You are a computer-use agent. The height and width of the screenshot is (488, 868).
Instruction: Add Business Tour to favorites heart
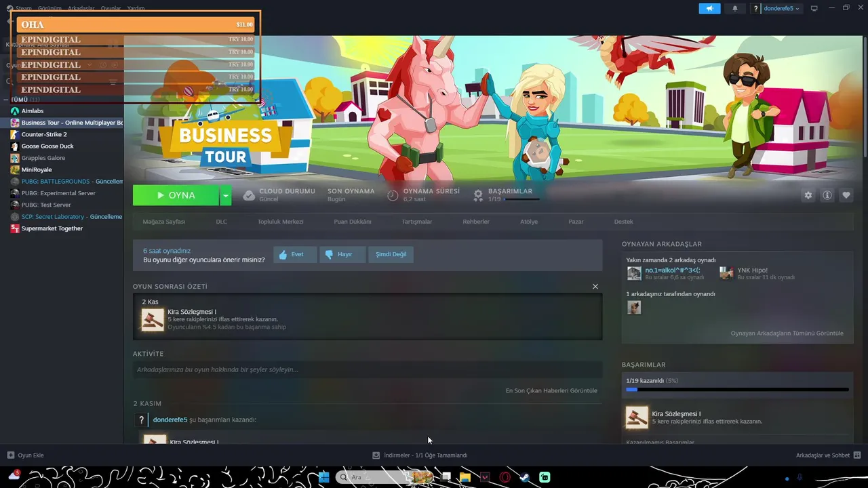(x=846, y=195)
